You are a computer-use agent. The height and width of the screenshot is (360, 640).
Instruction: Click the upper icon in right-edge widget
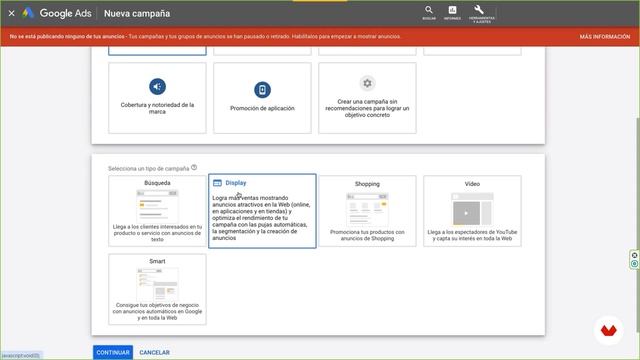coord(634,255)
